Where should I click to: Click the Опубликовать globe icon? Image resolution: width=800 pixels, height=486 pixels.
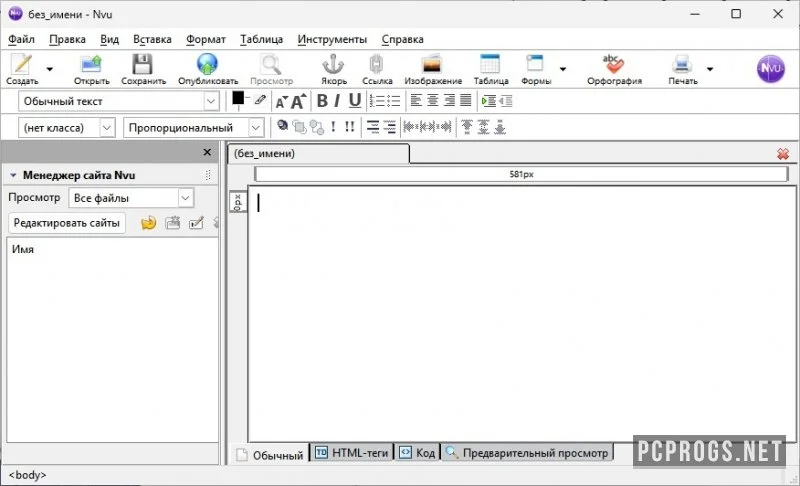pyautogui.click(x=207, y=64)
